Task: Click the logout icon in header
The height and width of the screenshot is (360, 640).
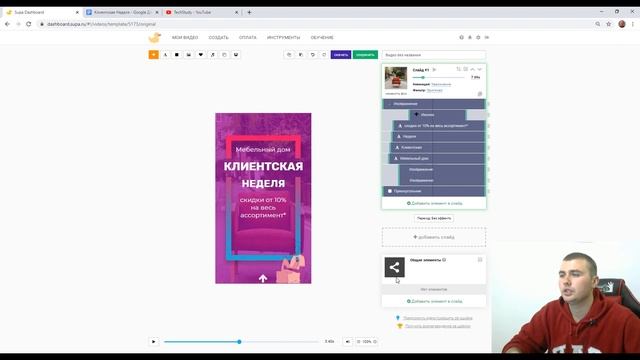Action: [487, 38]
